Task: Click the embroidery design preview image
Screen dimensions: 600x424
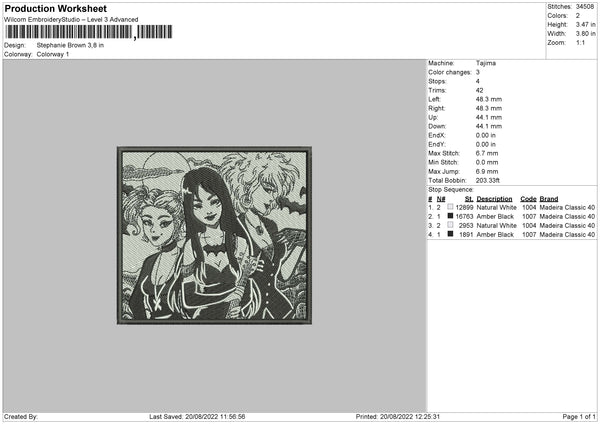Action: tap(214, 235)
